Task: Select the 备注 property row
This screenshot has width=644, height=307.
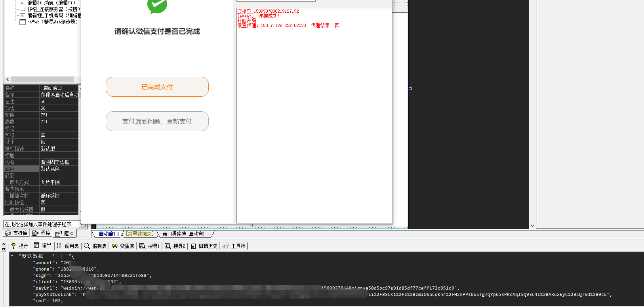Action: pyautogui.click(x=41, y=95)
